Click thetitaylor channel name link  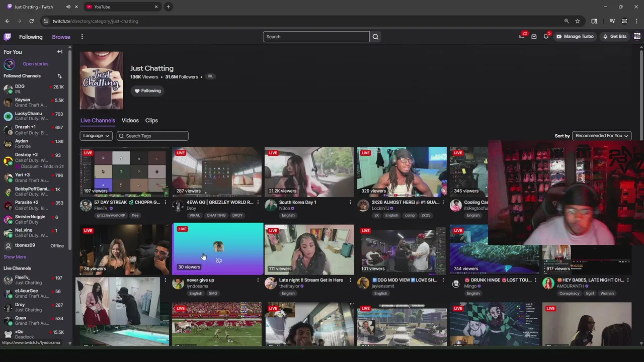[289, 286]
